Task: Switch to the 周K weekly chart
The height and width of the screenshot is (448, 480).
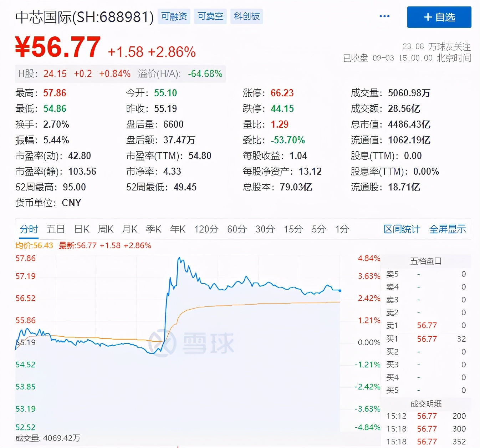Action: [x=105, y=229]
